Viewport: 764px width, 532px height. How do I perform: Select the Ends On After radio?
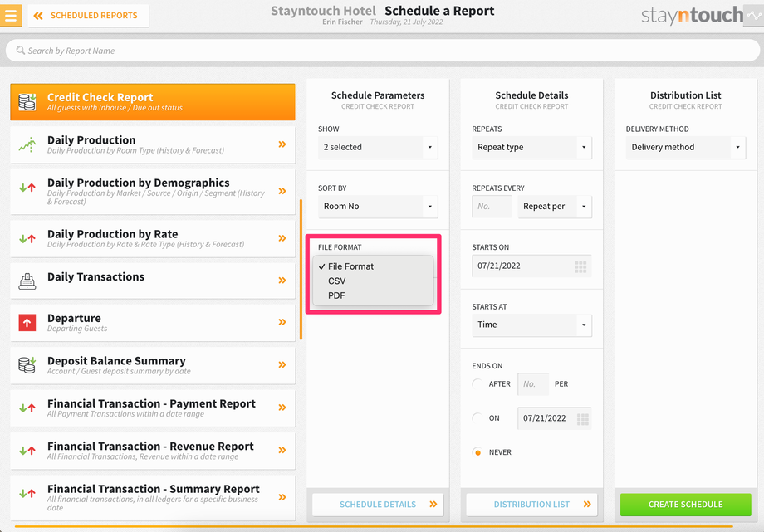point(477,384)
